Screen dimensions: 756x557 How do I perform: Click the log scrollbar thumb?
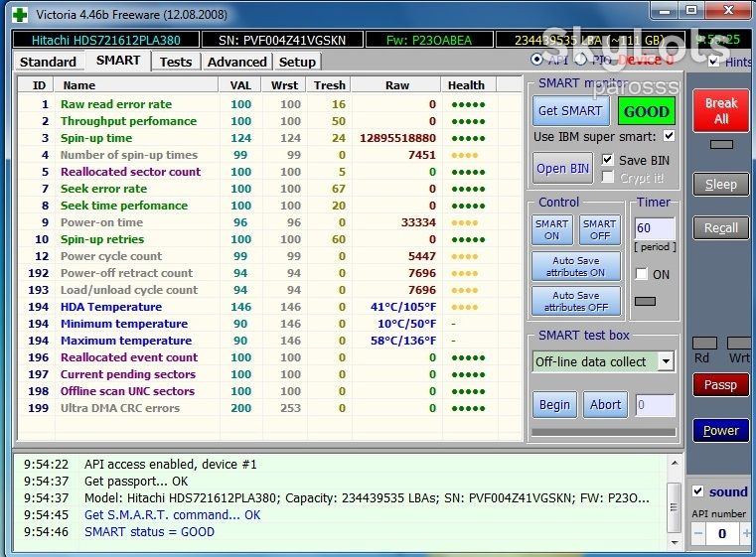pyautogui.click(x=674, y=507)
